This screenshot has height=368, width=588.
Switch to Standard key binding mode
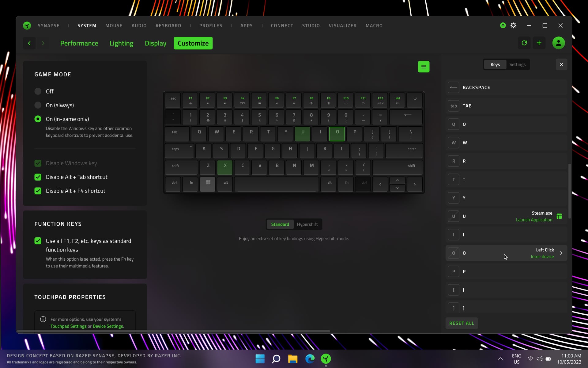pos(280,224)
